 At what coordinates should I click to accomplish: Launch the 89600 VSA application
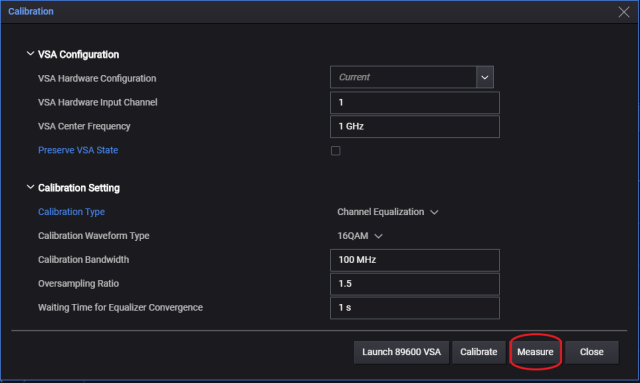pyautogui.click(x=402, y=352)
